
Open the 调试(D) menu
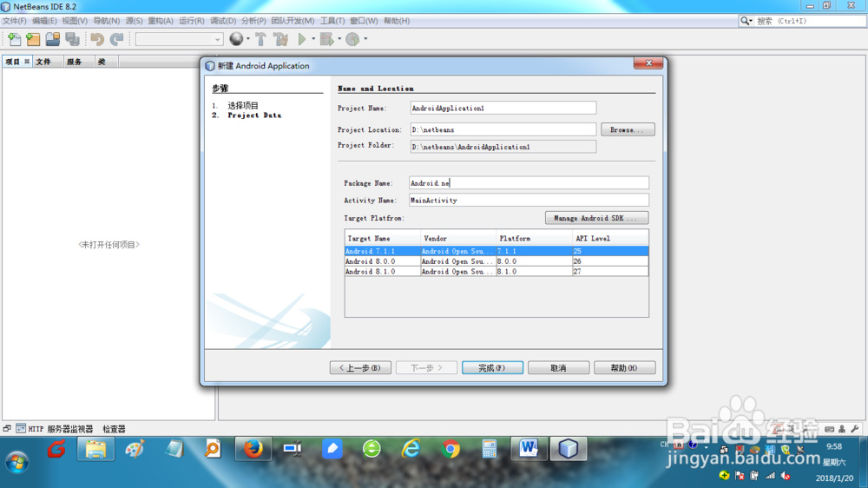[222, 21]
